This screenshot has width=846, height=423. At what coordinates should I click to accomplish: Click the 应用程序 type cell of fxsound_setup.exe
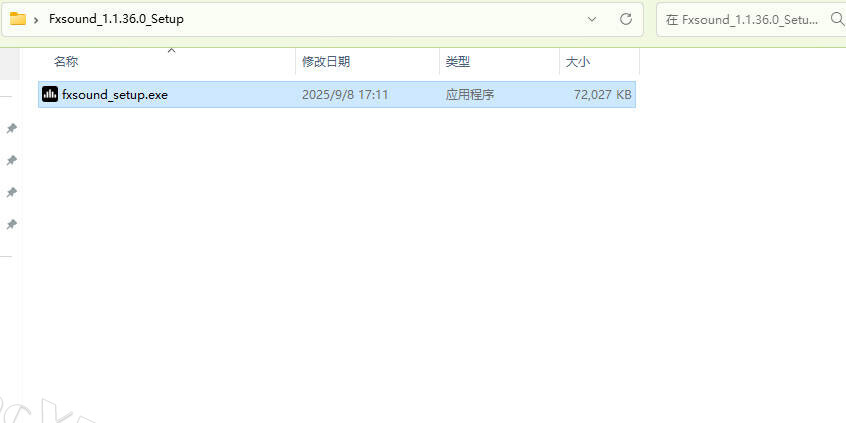(x=470, y=95)
